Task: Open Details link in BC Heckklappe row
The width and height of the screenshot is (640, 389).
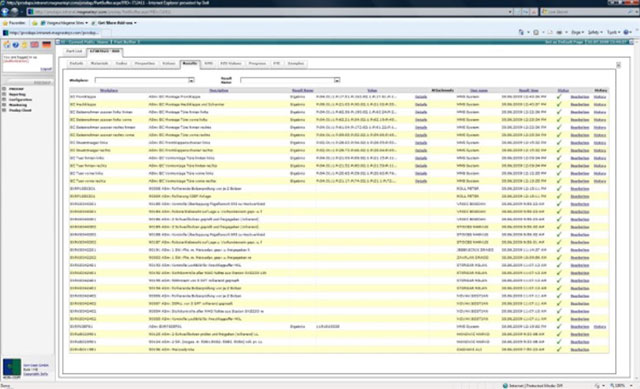Action: [421, 104]
